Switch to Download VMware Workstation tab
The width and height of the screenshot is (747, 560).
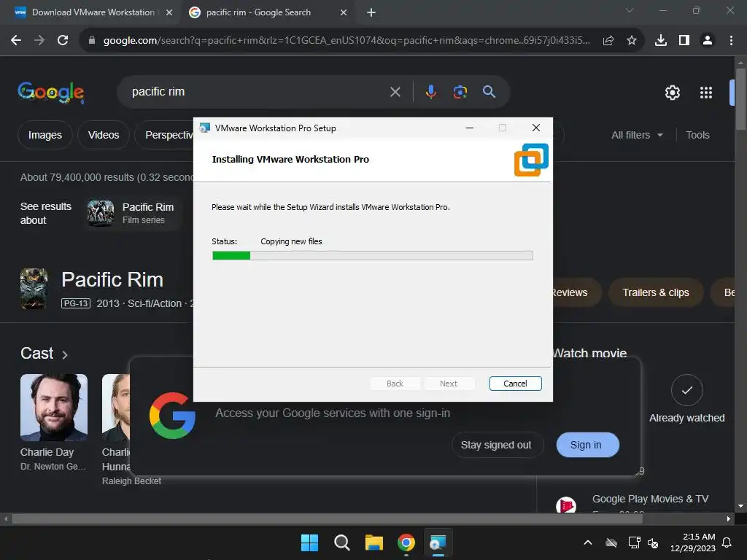[x=93, y=12]
